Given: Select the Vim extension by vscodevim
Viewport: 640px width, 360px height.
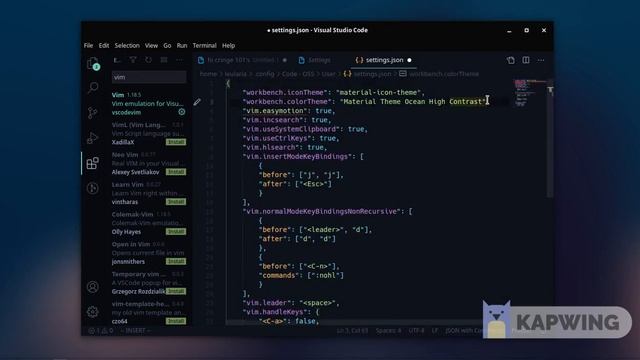Looking at the screenshot, I should 149,103.
